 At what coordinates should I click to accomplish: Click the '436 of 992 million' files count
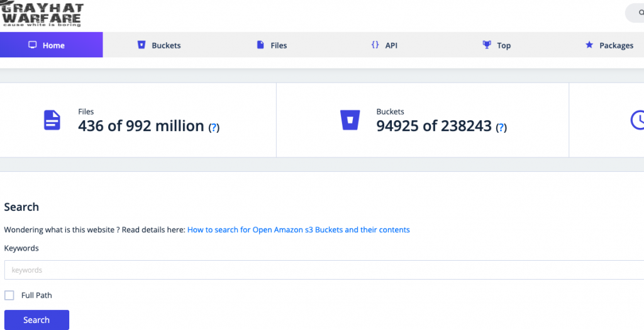(141, 125)
